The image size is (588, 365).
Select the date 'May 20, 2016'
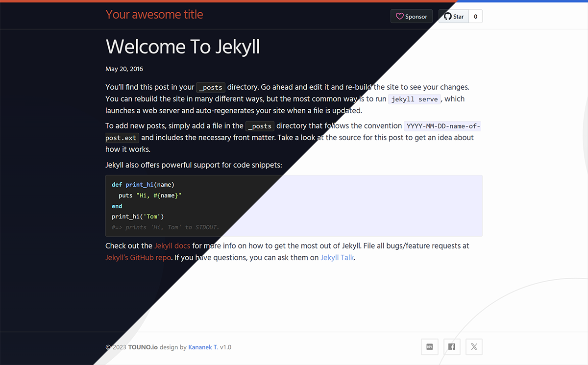pos(124,69)
